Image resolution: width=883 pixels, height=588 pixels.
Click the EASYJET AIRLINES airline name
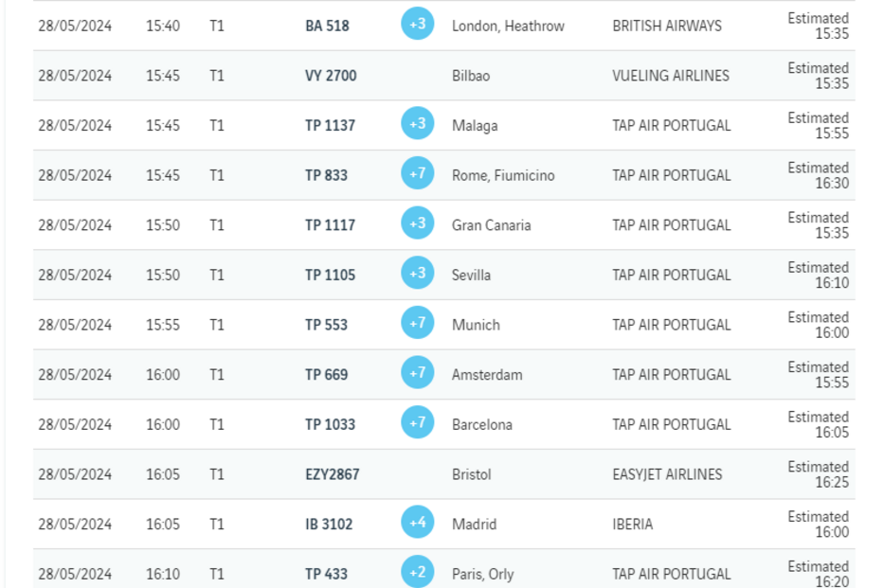coord(667,474)
